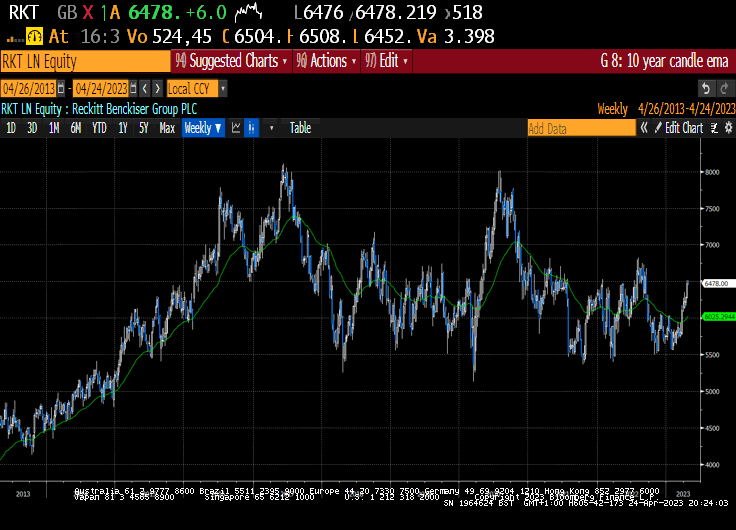Select the Max time range
This screenshot has height=530, width=736.
click(167, 128)
